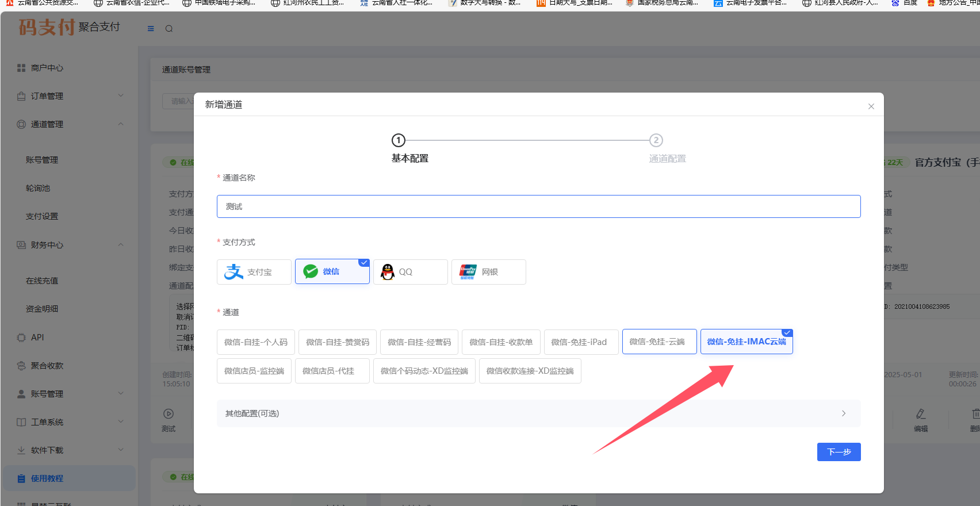The height and width of the screenshot is (506, 980).
Task: Click the 聚合收款 sidebar icon
Action: click(21, 366)
